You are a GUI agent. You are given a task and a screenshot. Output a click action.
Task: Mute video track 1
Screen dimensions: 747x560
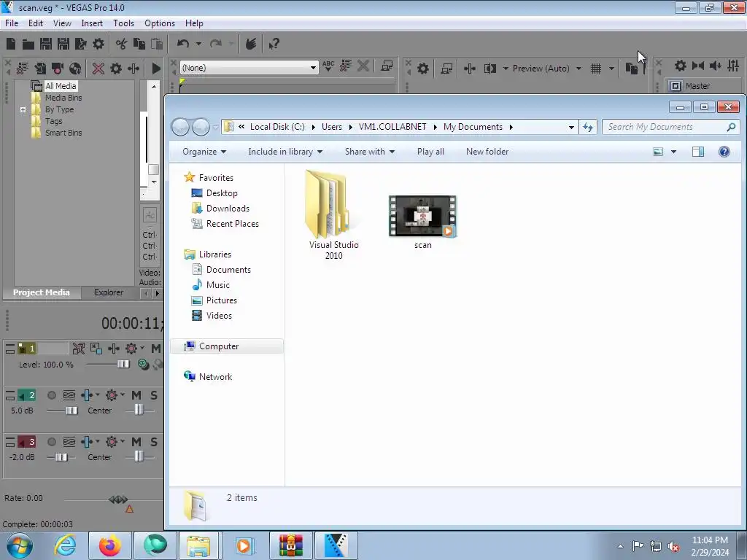(156, 349)
